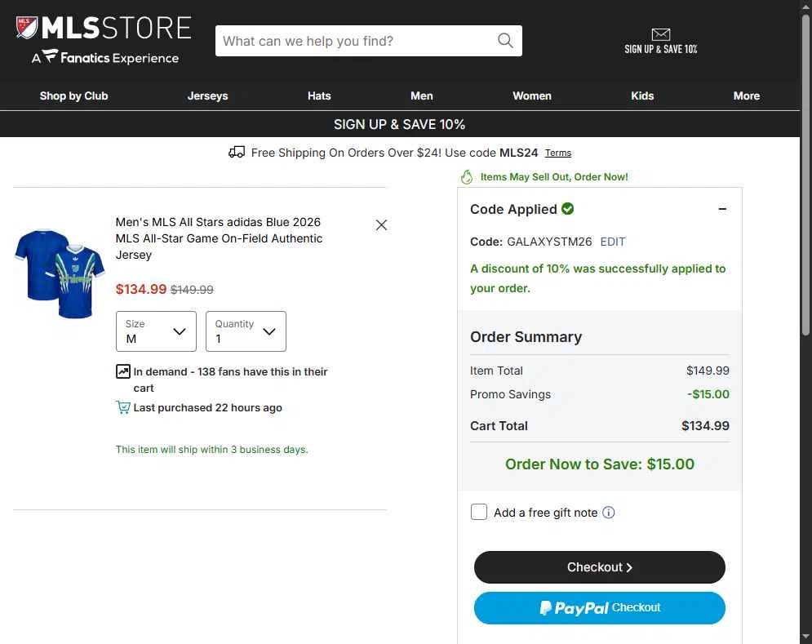812x644 pixels.
Task: Click the free shipping truck icon
Action: coord(237,153)
